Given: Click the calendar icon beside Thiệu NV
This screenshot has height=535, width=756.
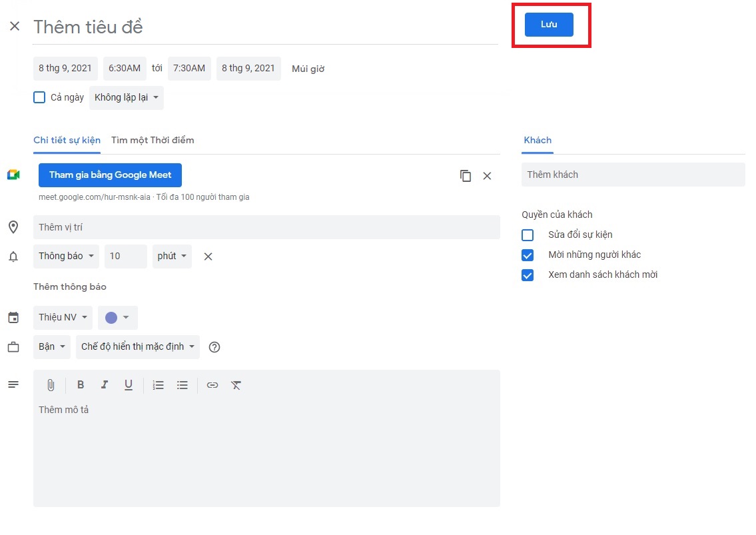Looking at the screenshot, I should [13, 317].
